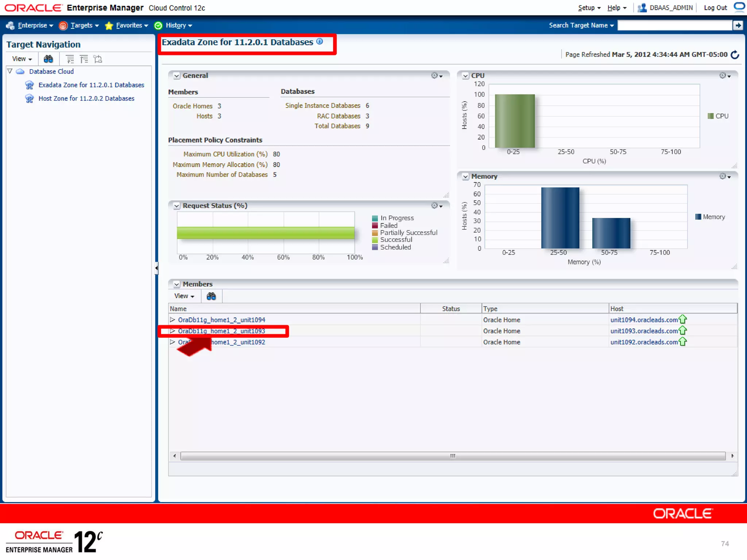Click the collapse all tree icon
Screen dimensions: 747x560
84,59
